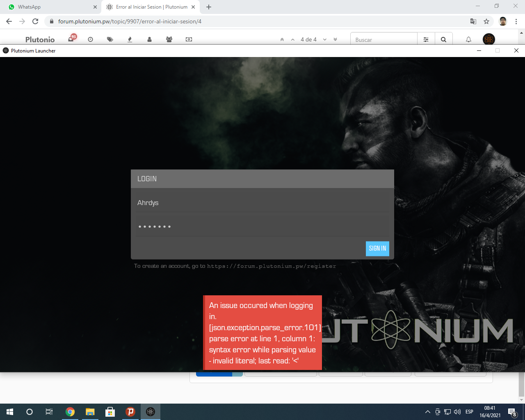Viewport: 525px width, 420px height.
Task: Click the '4 de 4' post counter
Action: [x=308, y=40]
